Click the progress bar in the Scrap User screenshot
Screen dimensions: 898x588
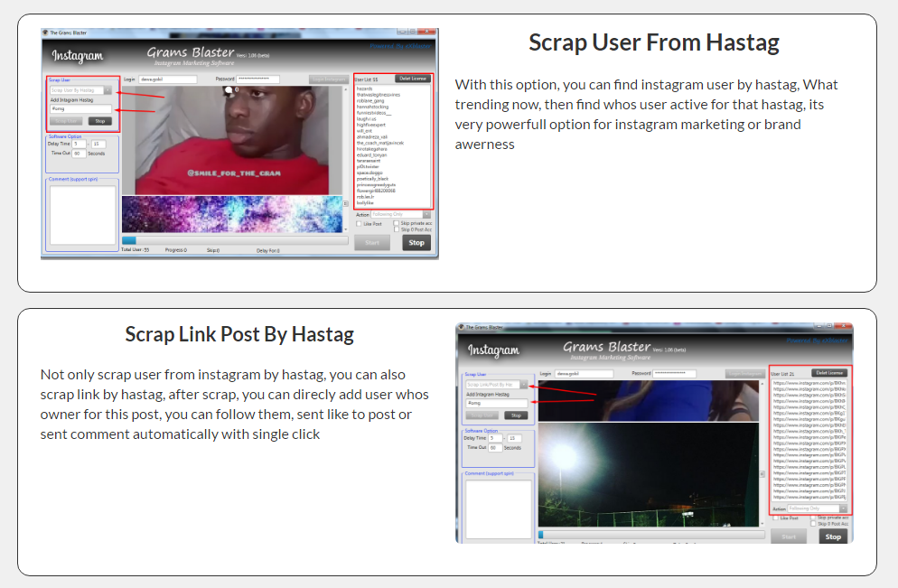(x=235, y=241)
